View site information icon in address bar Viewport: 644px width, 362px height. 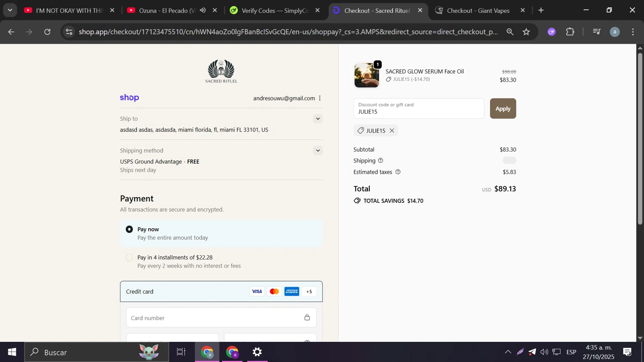pyautogui.click(x=69, y=32)
